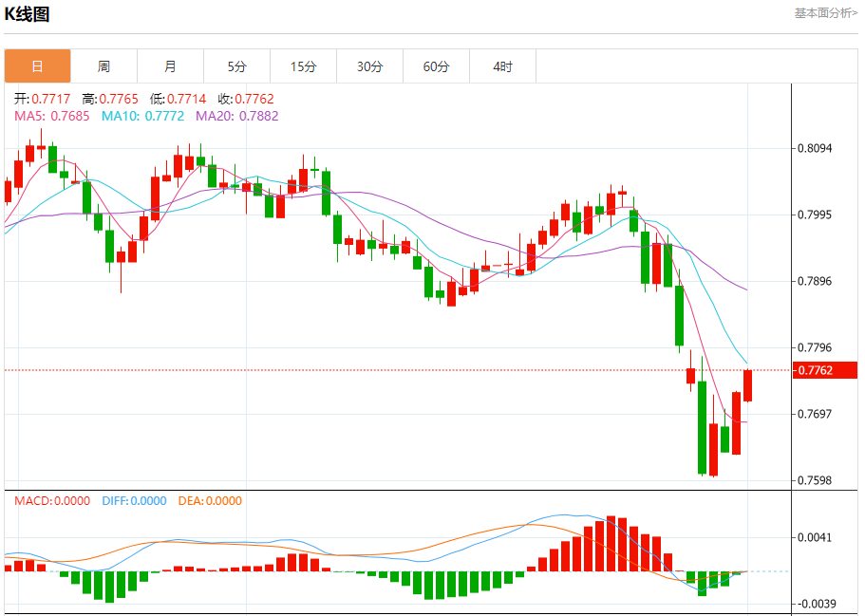Screen dimensions: 865x616
Task: Click the MA5 indicator label
Action: tap(51, 116)
